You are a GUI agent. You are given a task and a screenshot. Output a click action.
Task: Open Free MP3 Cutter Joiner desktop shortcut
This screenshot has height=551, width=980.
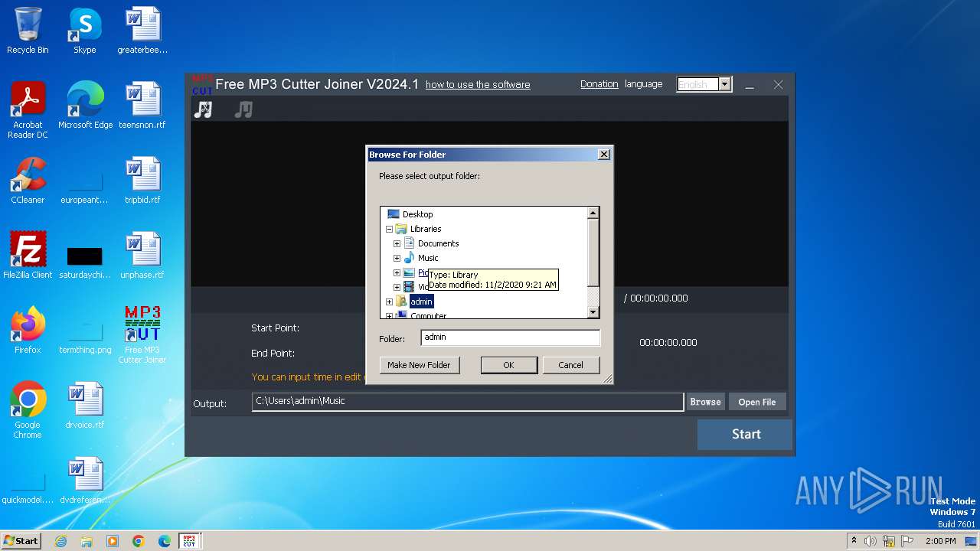point(142,335)
